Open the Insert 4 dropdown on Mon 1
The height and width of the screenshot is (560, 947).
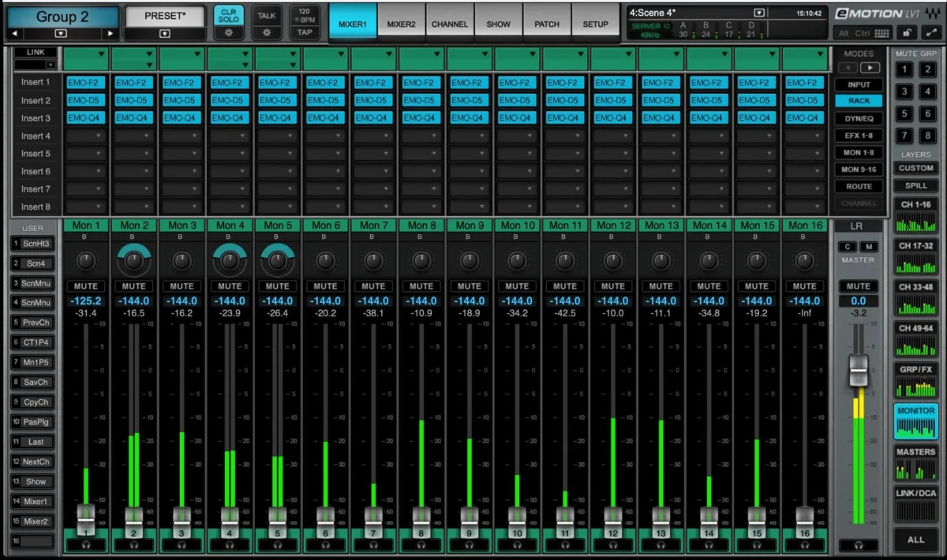point(86,136)
